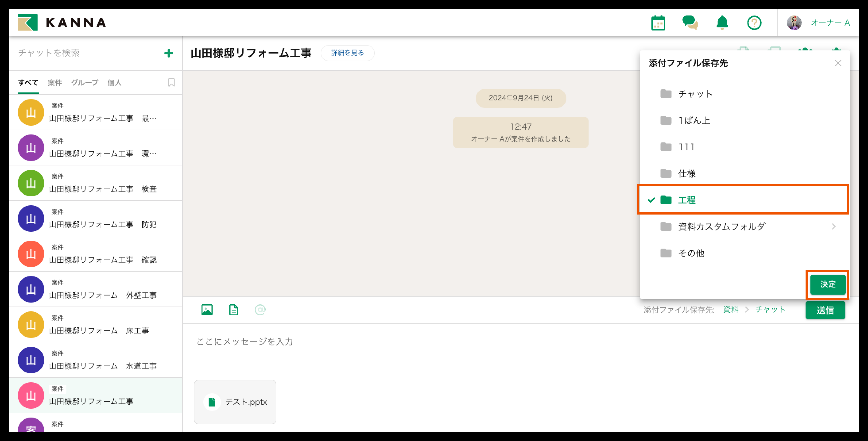Select the 仕様 folder
Image resolution: width=868 pixels, height=441 pixels.
[686, 174]
